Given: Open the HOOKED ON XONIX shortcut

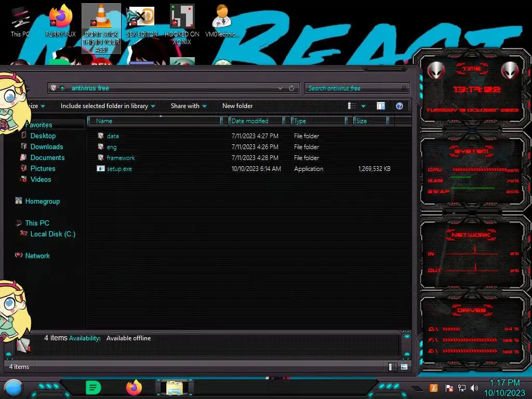Looking at the screenshot, I should tap(182, 24).
